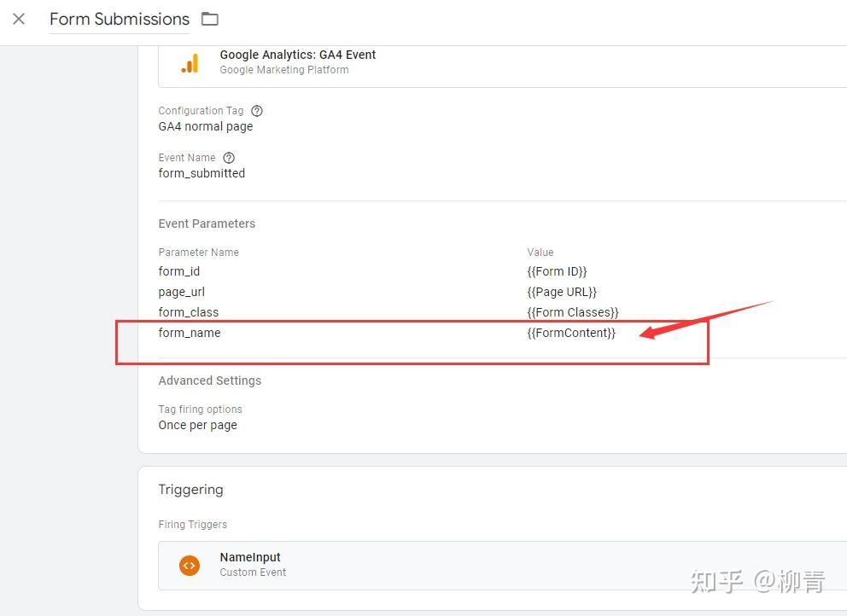Viewport: 847px width, 616px height.
Task: Click the Event Parameters section heading
Action: pos(207,223)
